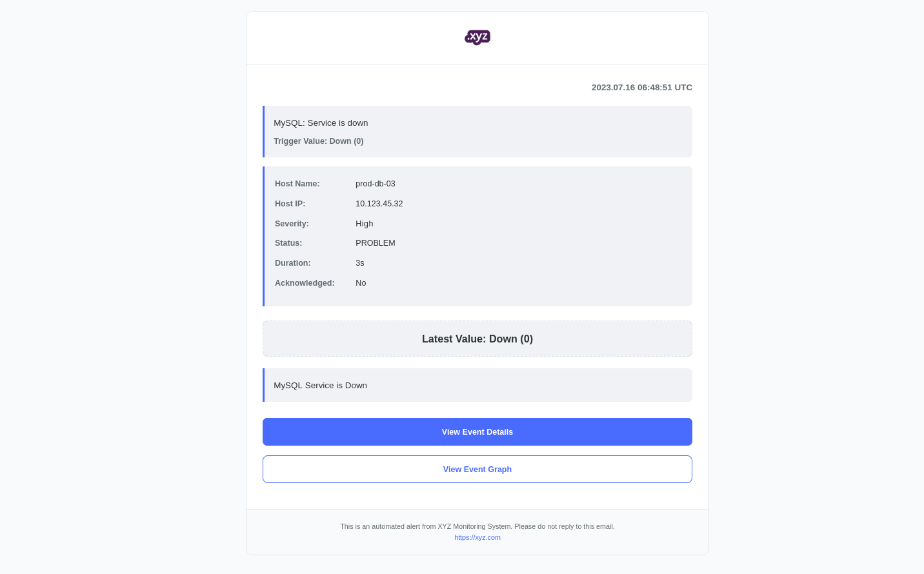Select the 'MySQL: Service is down' title
The height and width of the screenshot is (574, 924).
pos(321,123)
